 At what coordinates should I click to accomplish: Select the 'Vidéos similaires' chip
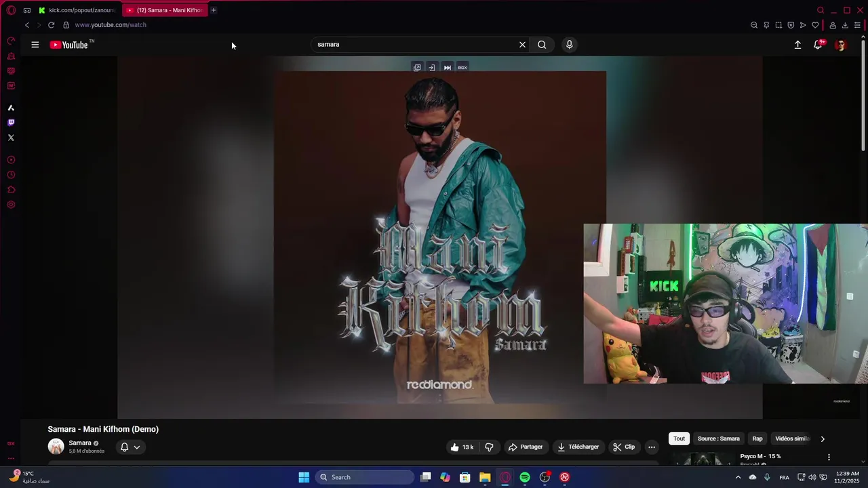pos(793,439)
